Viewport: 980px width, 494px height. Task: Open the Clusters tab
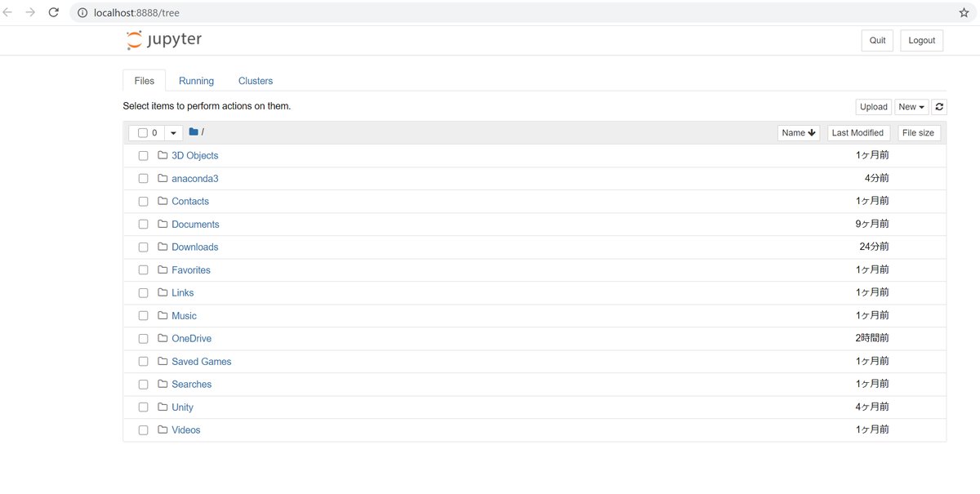(256, 81)
